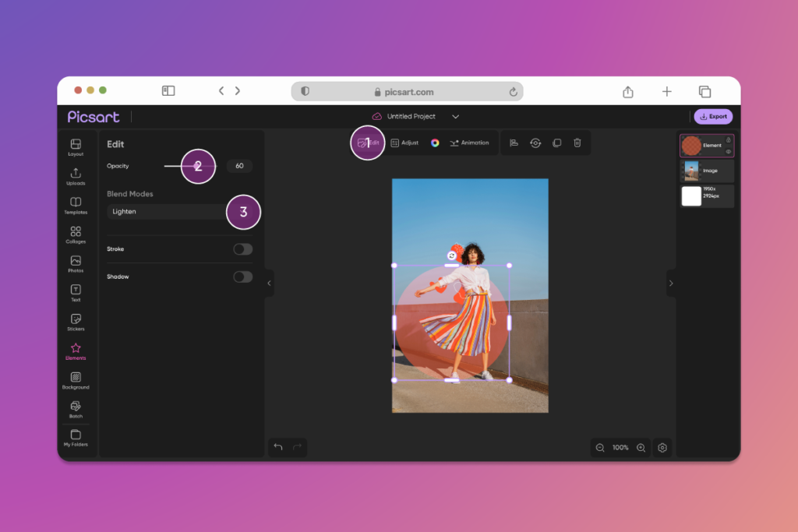Click the Opacity slider handle

197,166
